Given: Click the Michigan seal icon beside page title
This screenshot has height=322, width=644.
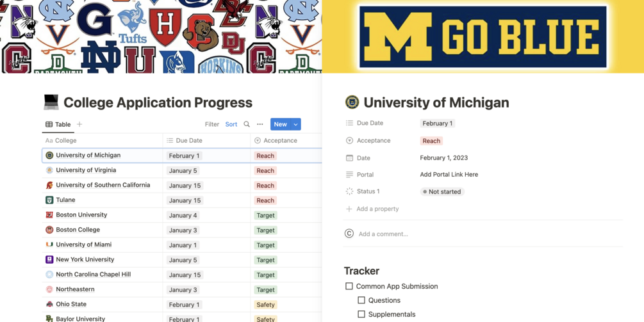Looking at the screenshot, I should tap(352, 102).
